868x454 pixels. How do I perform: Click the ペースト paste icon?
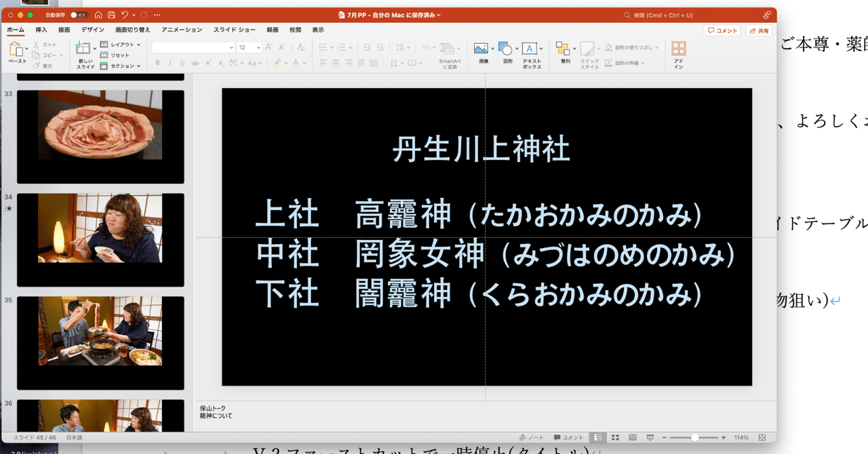pyautogui.click(x=16, y=49)
